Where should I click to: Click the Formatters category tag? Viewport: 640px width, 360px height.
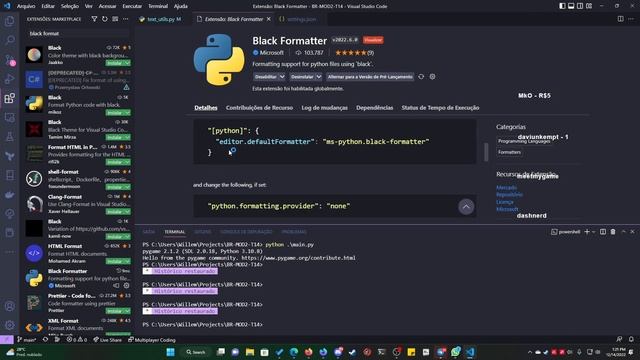point(509,152)
